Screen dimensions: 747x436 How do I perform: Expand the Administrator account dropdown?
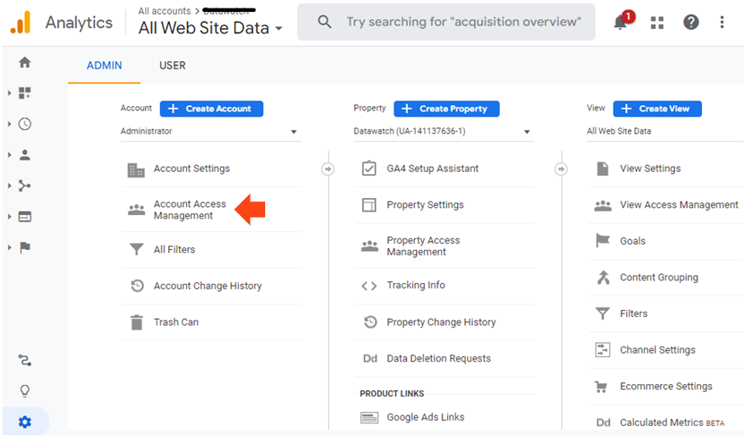point(209,131)
